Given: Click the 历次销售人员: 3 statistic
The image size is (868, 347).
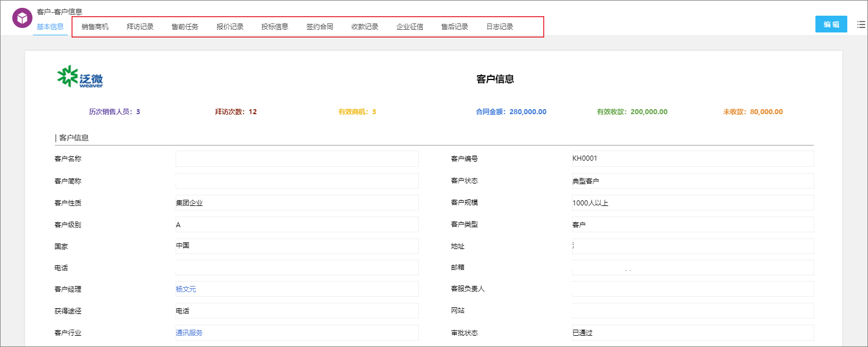Looking at the screenshot, I should click(x=114, y=112).
